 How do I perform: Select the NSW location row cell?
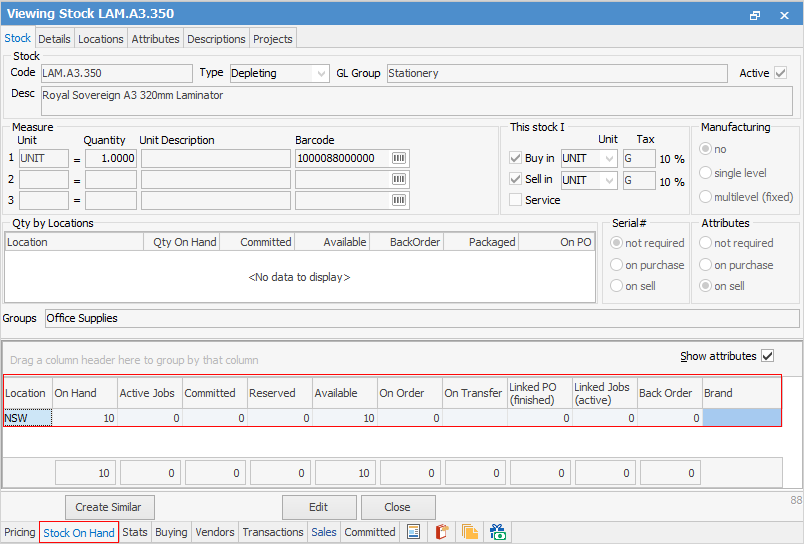tap(27, 418)
